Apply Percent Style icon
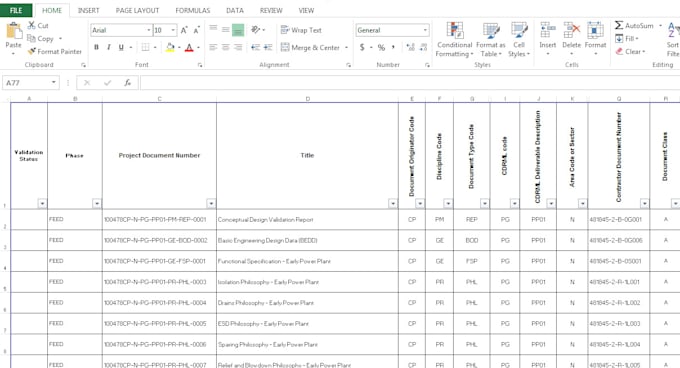Image resolution: width=680 pixels, height=368 pixels. click(x=381, y=47)
